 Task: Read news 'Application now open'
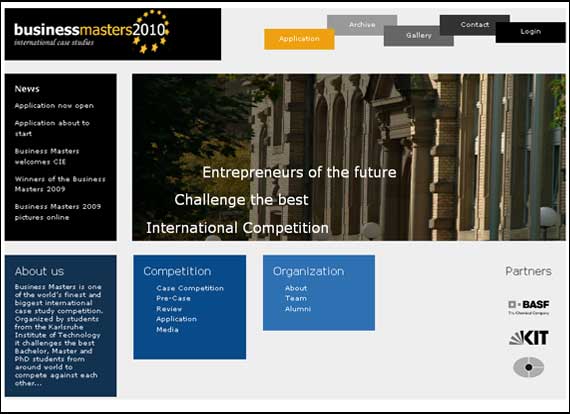click(x=54, y=106)
